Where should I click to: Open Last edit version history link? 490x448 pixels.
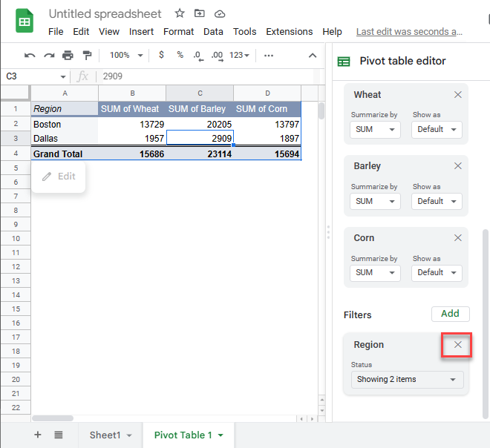tap(409, 32)
